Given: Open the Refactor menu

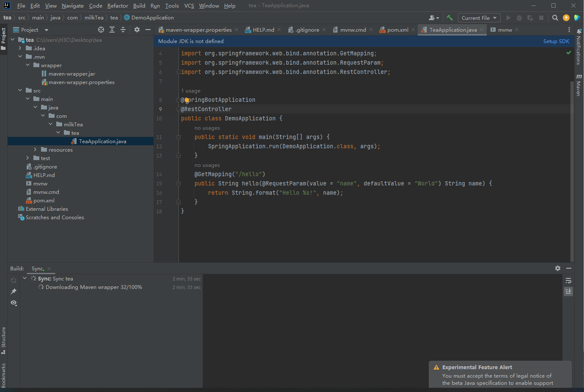Looking at the screenshot, I should click(117, 6).
